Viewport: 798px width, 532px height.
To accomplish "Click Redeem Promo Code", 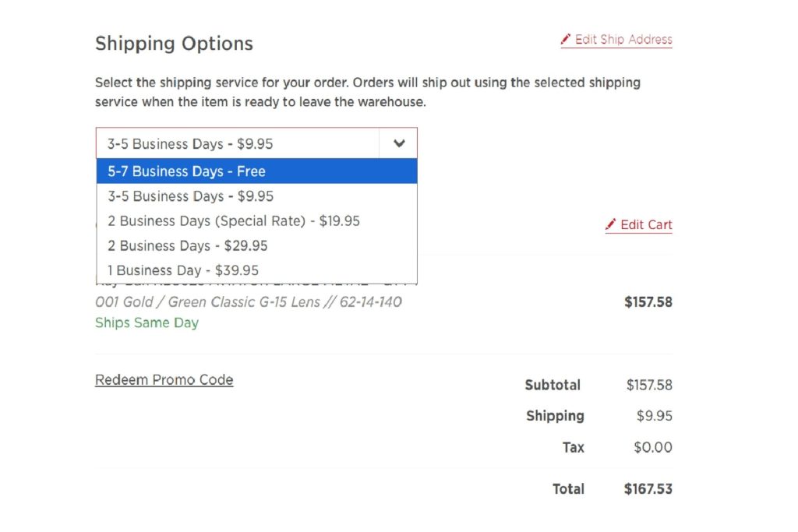I will [x=164, y=379].
